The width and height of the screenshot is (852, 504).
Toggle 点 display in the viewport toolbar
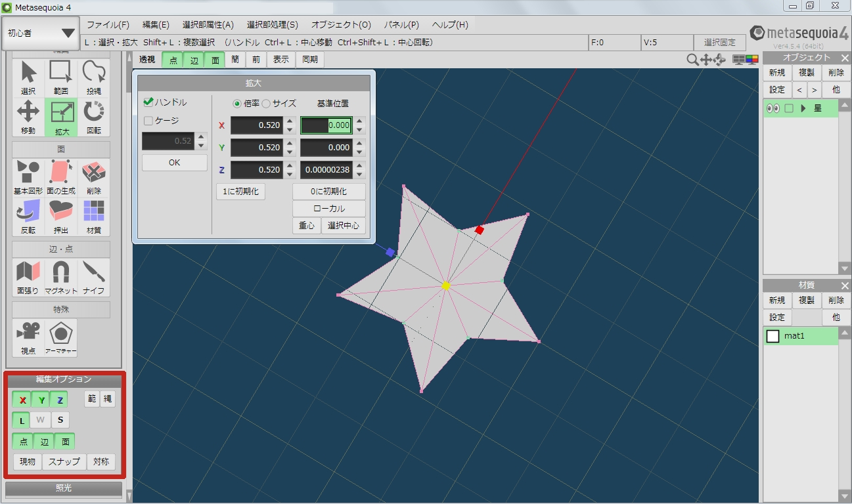pos(173,60)
